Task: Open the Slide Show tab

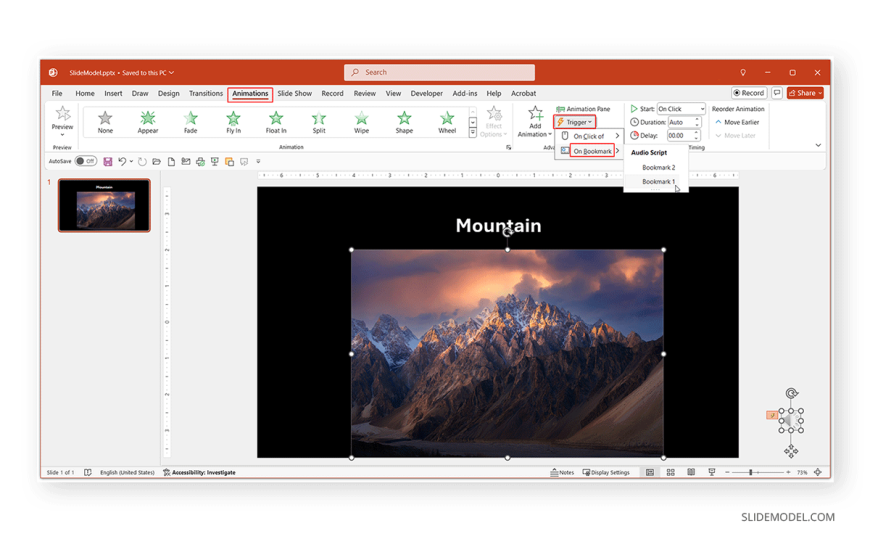Action: [x=295, y=93]
